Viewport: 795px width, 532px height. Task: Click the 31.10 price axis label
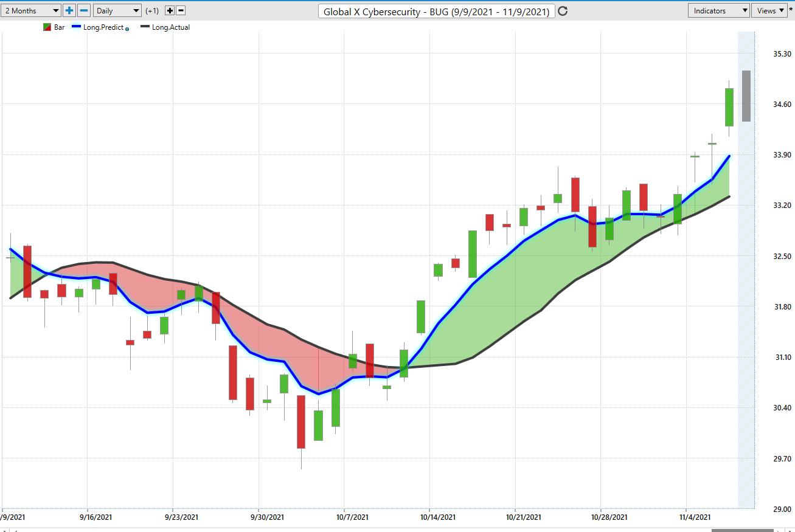click(x=782, y=358)
